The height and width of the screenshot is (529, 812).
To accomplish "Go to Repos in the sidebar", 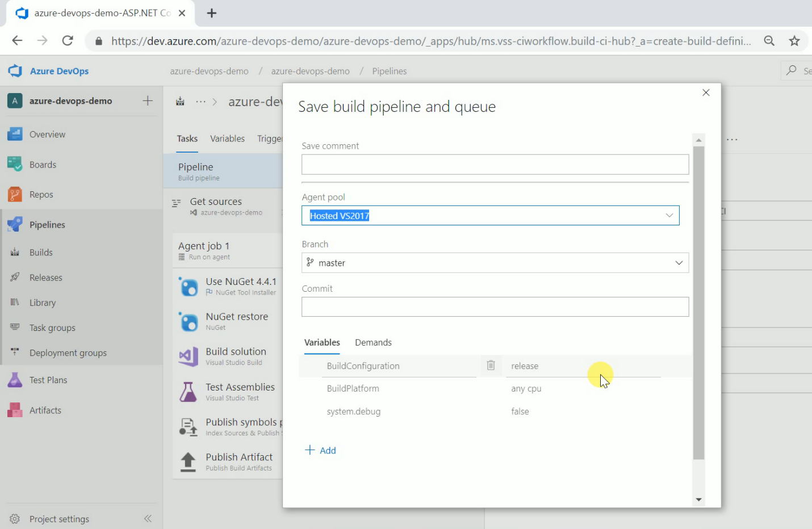I will (x=41, y=195).
